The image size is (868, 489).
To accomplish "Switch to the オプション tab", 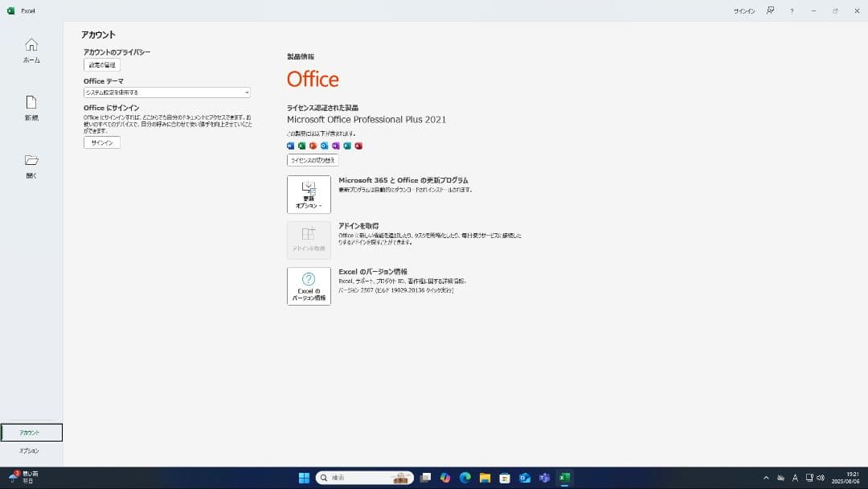I will click(31, 450).
